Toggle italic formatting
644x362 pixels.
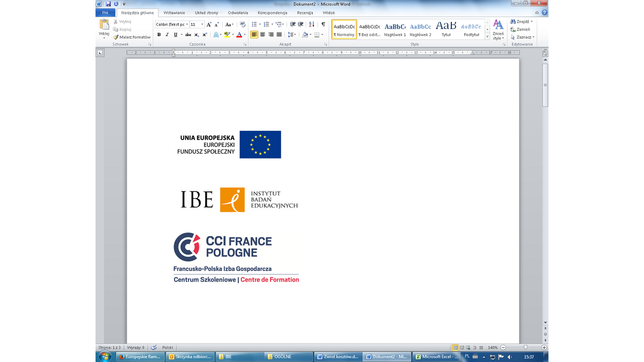click(x=167, y=35)
